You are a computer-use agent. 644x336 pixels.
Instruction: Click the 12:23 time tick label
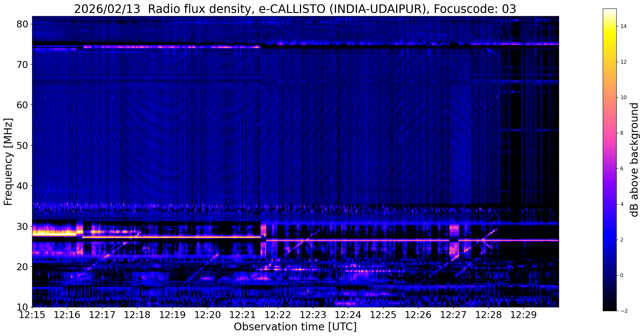pos(313,315)
